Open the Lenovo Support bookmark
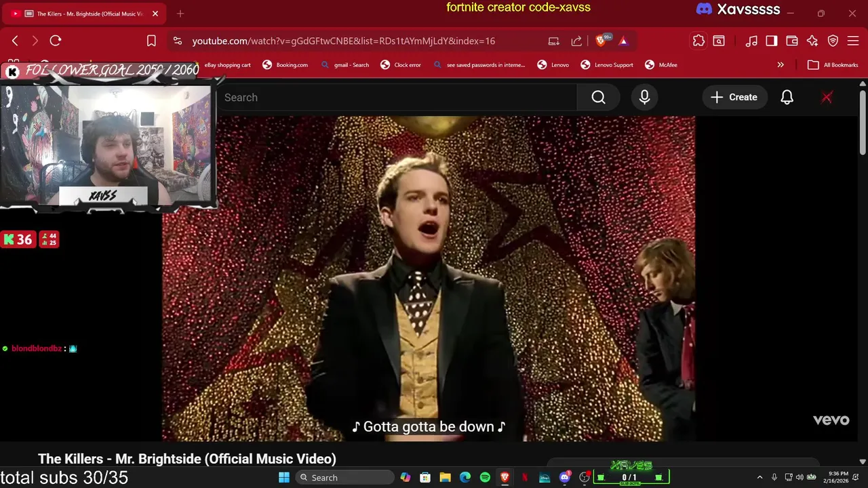Image resolution: width=868 pixels, height=488 pixels. pyautogui.click(x=607, y=65)
